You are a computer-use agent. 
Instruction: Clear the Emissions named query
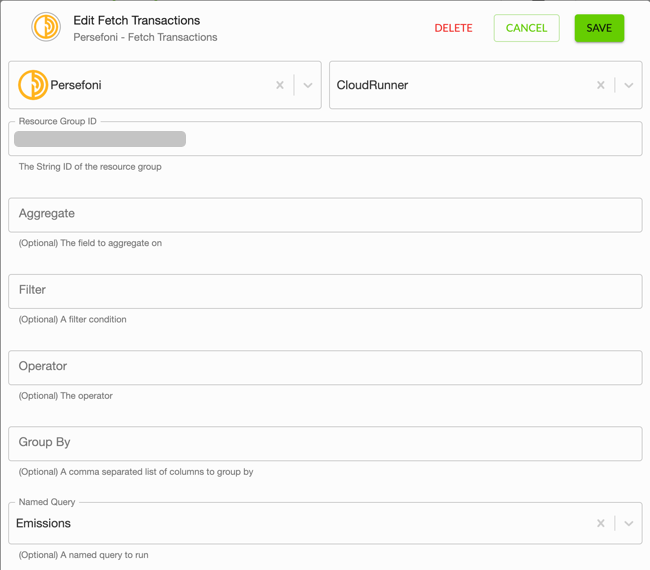click(601, 523)
